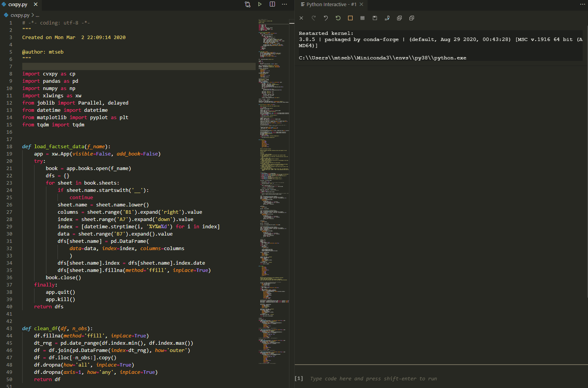Image resolution: width=588 pixels, height=388 pixels.
Task: Open the variables explorer grid icon
Action: (x=362, y=18)
